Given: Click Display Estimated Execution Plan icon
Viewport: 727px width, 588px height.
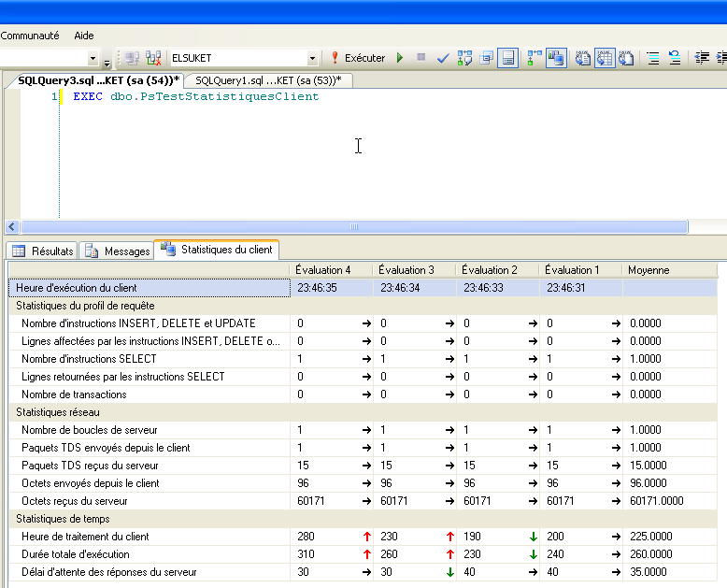Looking at the screenshot, I should tap(464, 58).
